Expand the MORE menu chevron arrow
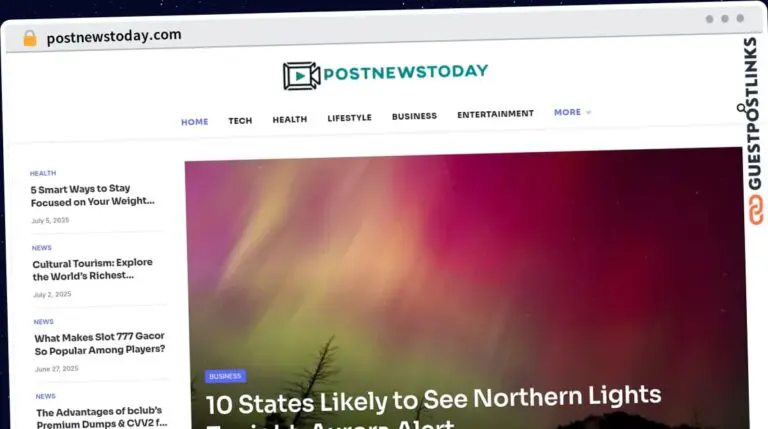The width and height of the screenshot is (768, 429). (588, 112)
